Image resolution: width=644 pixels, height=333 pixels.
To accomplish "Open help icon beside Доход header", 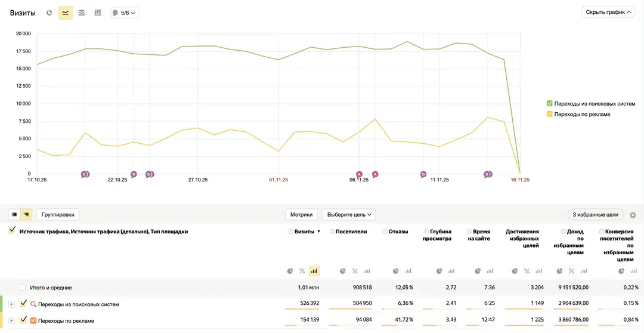I will [564, 232].
